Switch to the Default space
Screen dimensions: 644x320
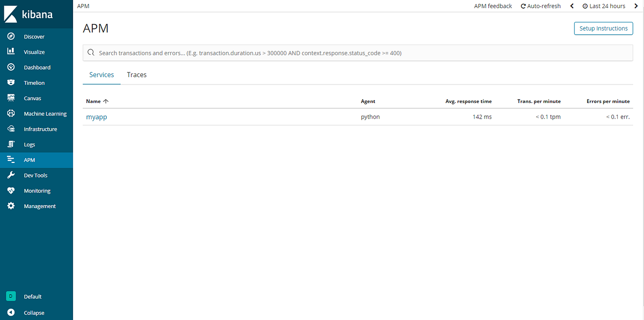(33, 296)
